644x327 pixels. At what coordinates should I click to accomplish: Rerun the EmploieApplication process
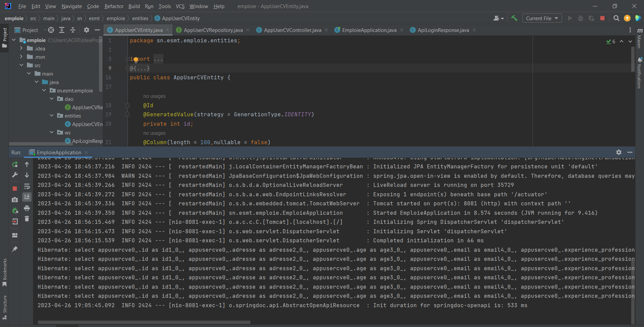[15, 164]
